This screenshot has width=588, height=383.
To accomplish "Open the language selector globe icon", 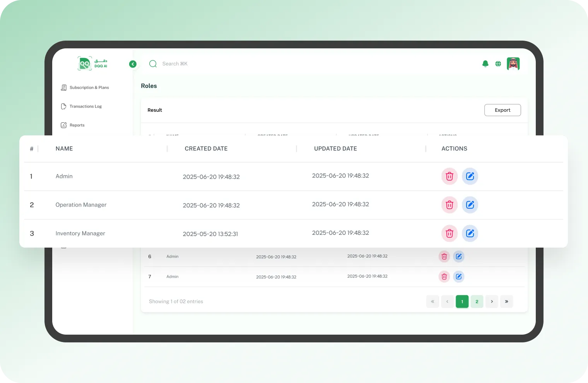I will [499, 63].
